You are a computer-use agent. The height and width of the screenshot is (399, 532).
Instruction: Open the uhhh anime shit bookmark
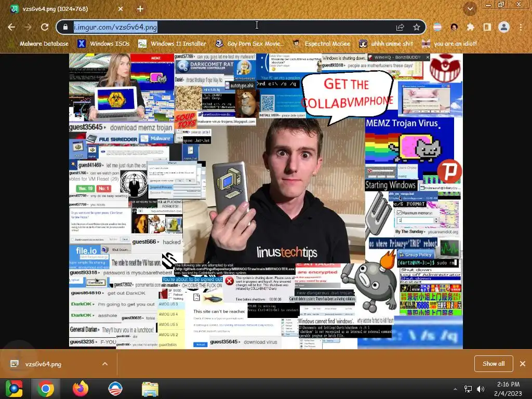[387, 44]
